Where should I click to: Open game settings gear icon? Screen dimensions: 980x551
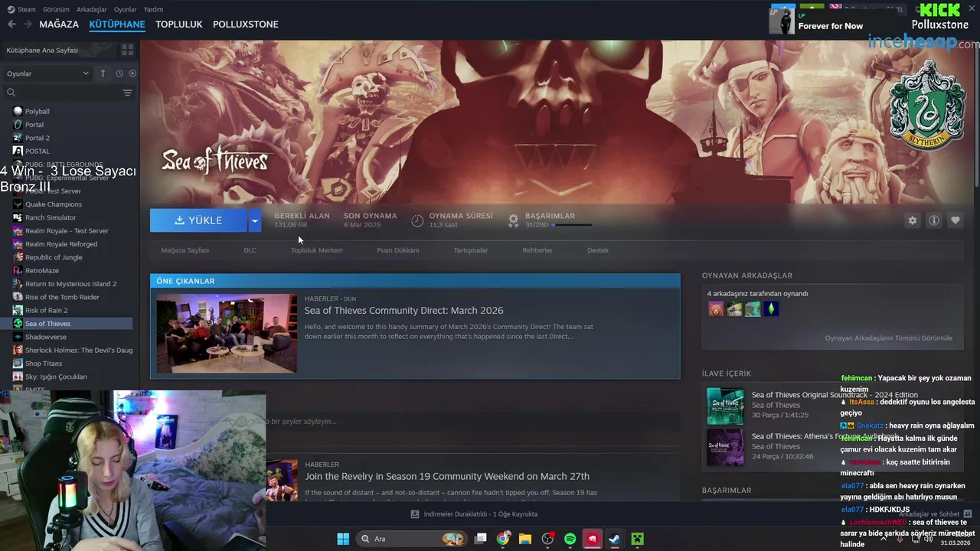(912, 220)
